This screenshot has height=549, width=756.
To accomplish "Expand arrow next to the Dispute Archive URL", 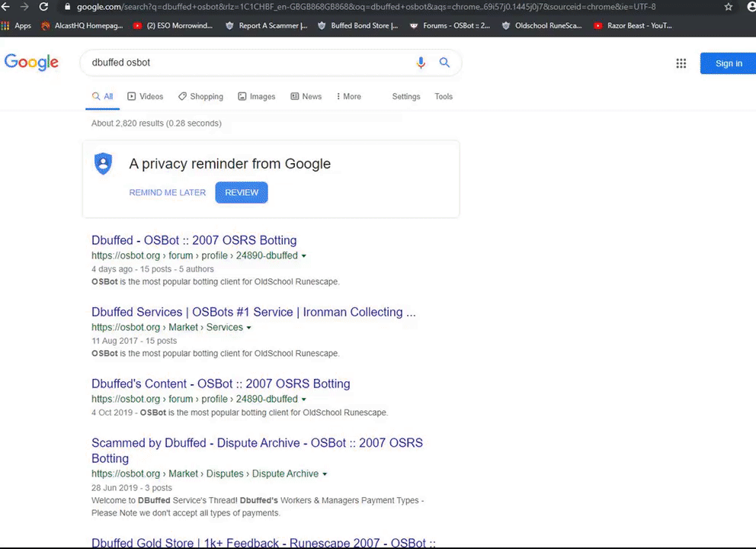I will click(x=325, y=474).
